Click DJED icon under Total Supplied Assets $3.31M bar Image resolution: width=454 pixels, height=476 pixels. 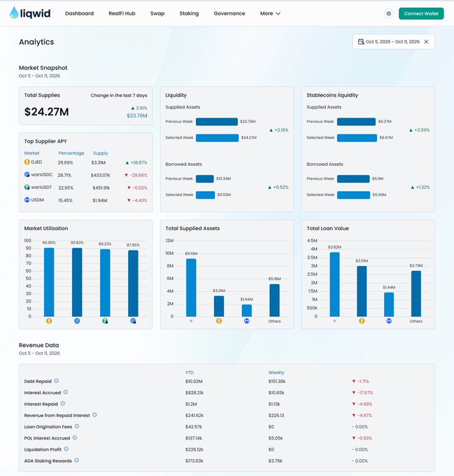pyautogui.click(x=219, y=321)
